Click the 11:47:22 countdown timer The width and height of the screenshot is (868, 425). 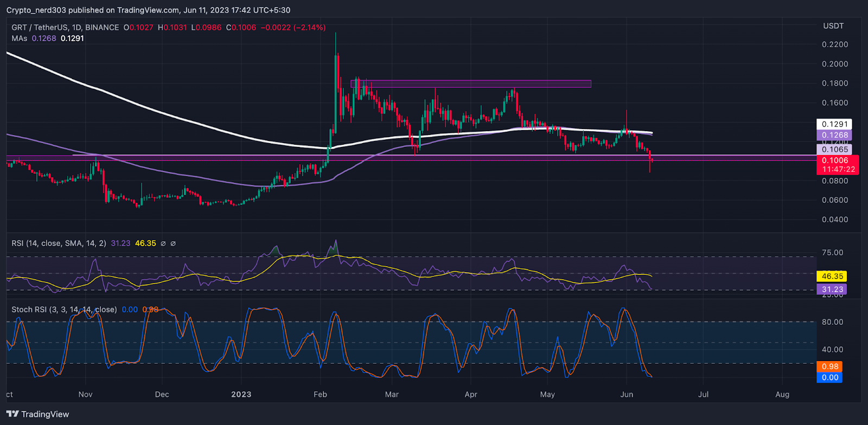[x=838, y=170]
